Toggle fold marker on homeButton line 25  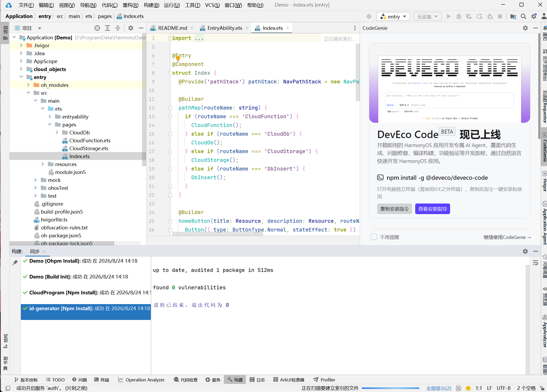coord(170,221)
